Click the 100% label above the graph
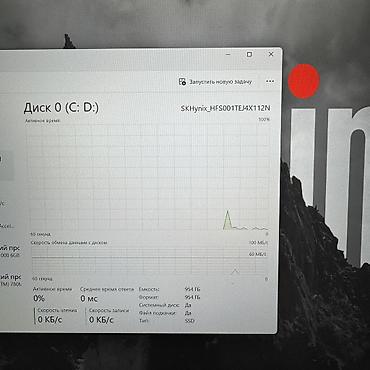 pyautogui.click(x=264, y=119)
